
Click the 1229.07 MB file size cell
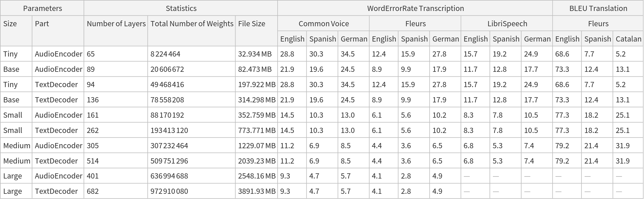coord(257,146)
